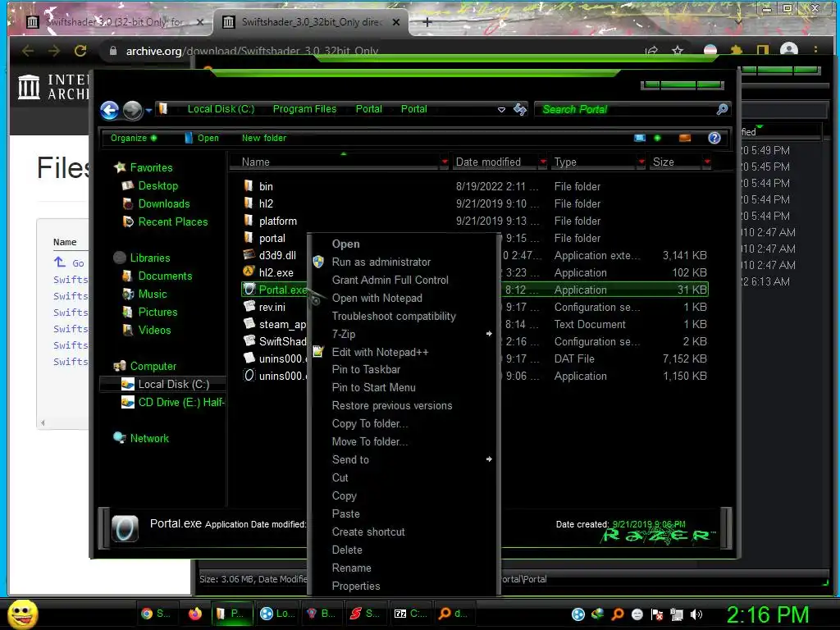The height and width of the screenshot is (630, 840).
Task: Refresh the Portal folder view
Action: tap(519, 109)
